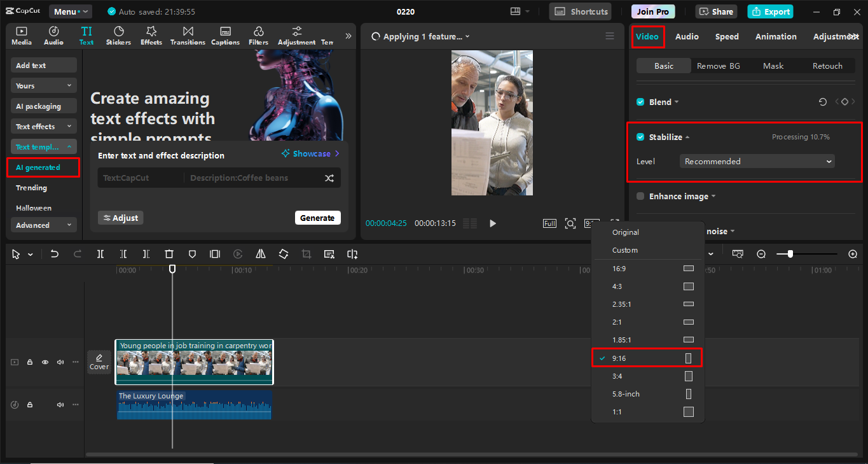
Task: Open the Stabilize Level dropdown showing Recommended
Action: (756, 161)
